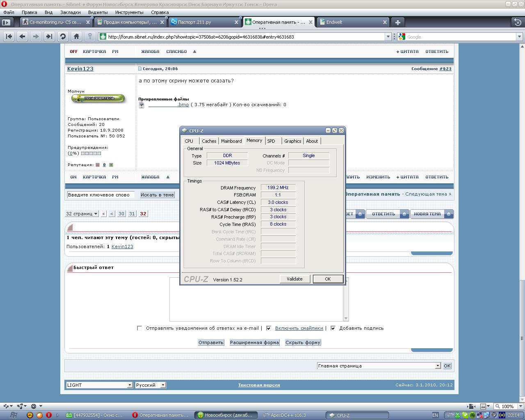This screenshot has height=420, width=525.
Task: Open the search engine dropdown arrow
Action: coord(519,37)
